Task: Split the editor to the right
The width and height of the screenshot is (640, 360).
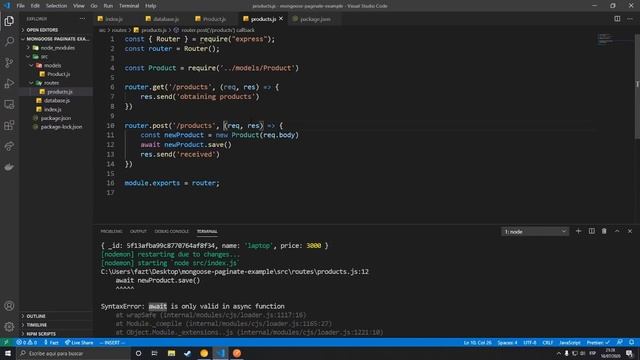Action: [x=617, y=19]
